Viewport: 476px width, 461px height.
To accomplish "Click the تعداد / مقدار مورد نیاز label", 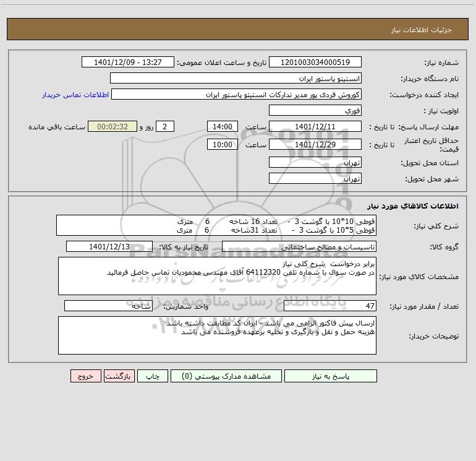I will pyautogui.click(x=424, y=307).
